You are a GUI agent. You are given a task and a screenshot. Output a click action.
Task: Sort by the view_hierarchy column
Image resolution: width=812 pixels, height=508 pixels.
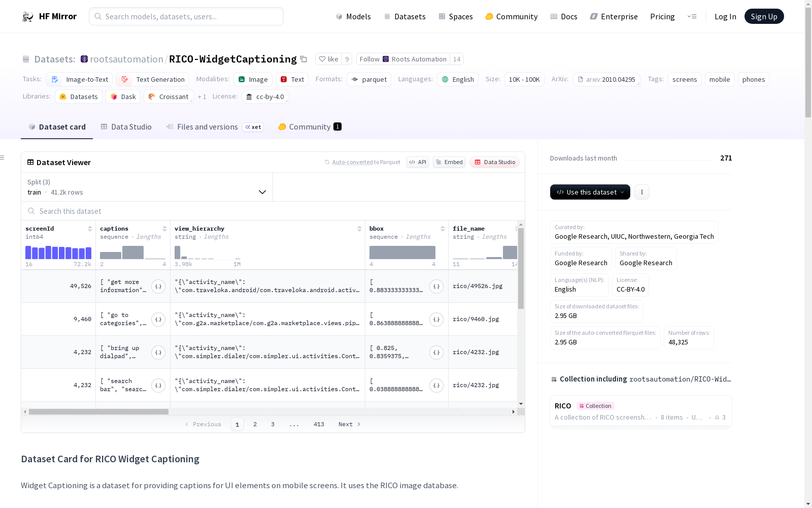[x=359, y=229]
